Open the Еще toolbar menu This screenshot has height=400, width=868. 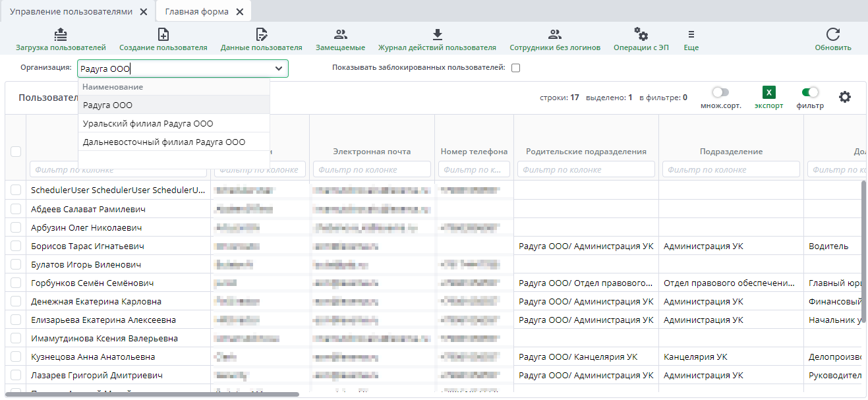click(x=691, y=35)
